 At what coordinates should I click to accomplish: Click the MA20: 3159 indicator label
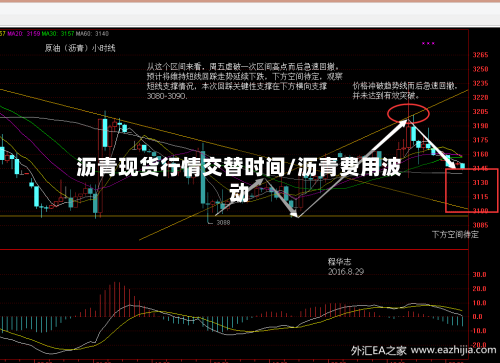tap(24, 34)
